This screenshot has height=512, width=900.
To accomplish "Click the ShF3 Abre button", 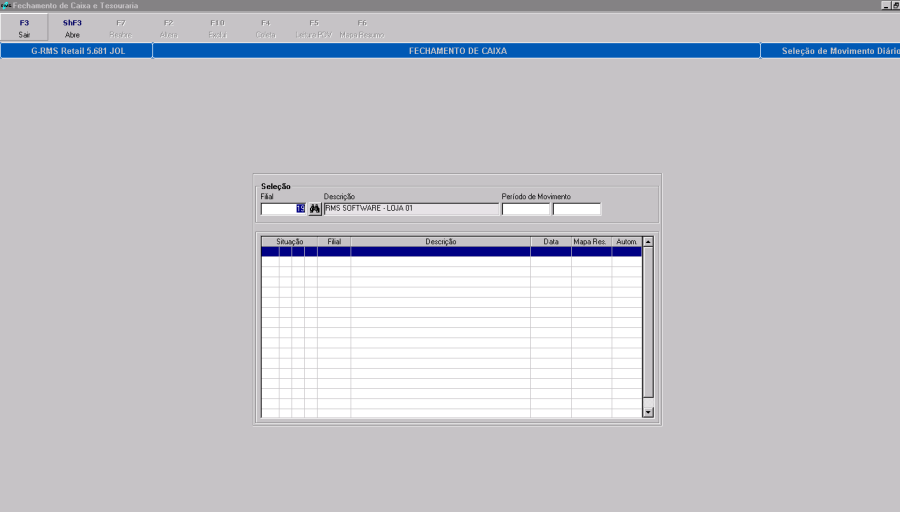I will click(x=72, y=28).
